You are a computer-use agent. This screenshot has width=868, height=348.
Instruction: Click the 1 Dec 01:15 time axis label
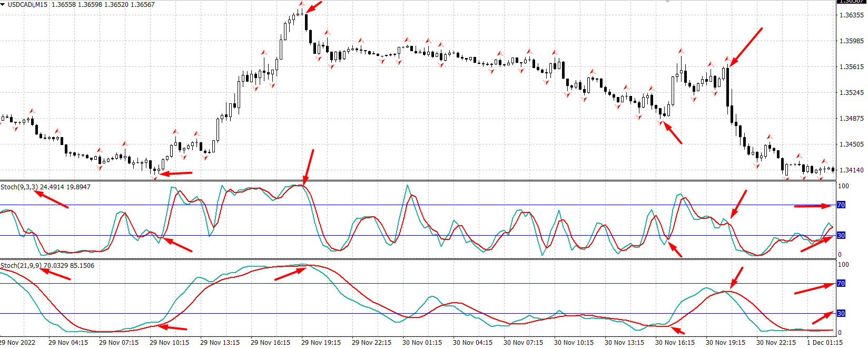824,342
